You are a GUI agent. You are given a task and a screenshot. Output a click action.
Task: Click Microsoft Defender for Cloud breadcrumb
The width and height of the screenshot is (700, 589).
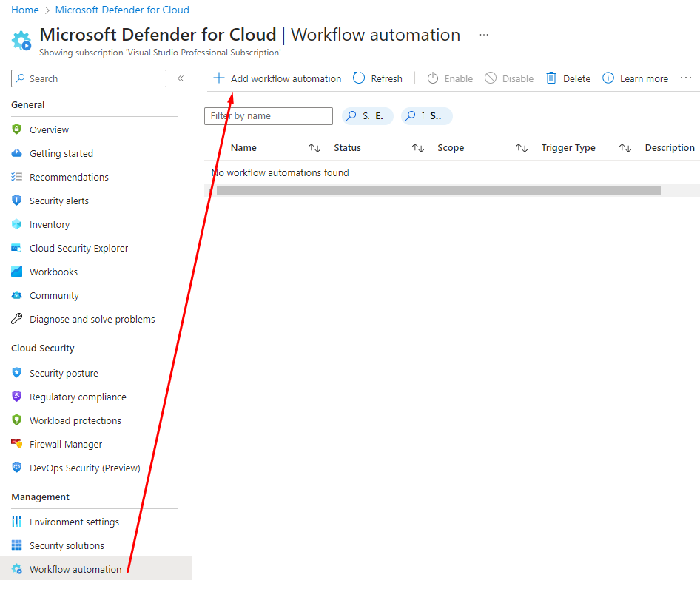point(122,10)
